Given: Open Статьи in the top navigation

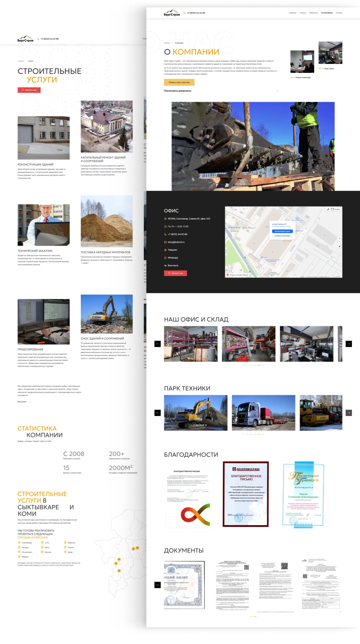Looking at the screenshot, I should (339, 13).
